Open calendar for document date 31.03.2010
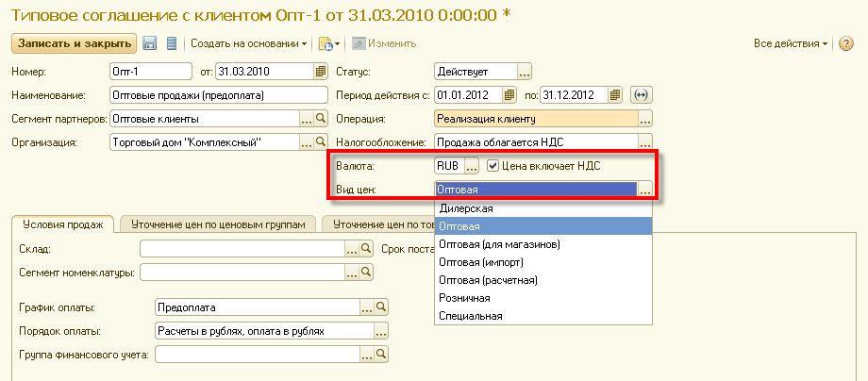Viewport: 868px width, 381px height. [320, 71]
